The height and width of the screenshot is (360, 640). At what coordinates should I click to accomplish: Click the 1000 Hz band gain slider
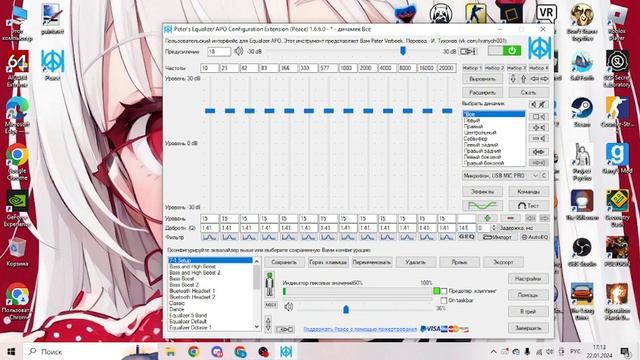coord(348,111)
